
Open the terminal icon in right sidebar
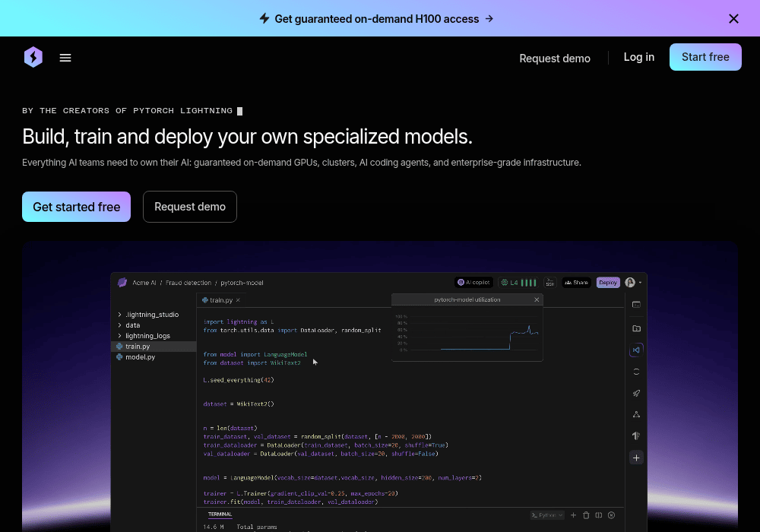click(636, 305)
